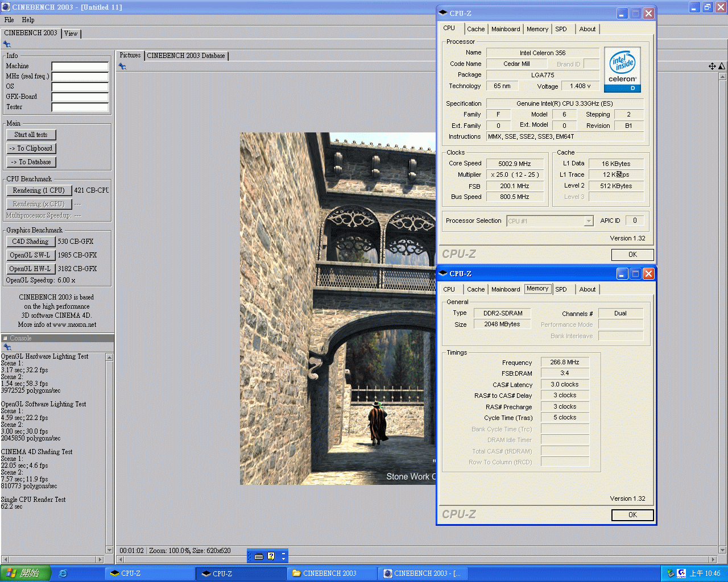The width and height of the screenshot is (728, 582).
Task: Click the CINEBENCH 2003 folder taskbar button
Action: point(332,573)
